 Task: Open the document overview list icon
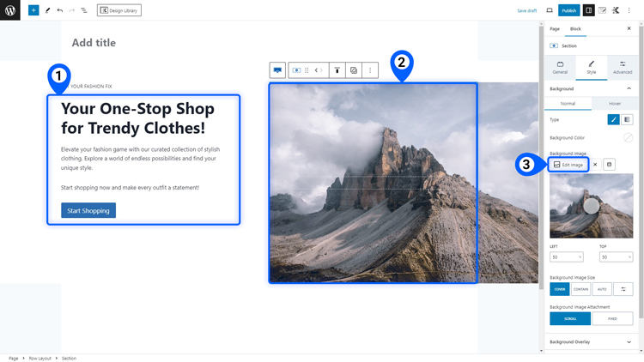[84, 10]
